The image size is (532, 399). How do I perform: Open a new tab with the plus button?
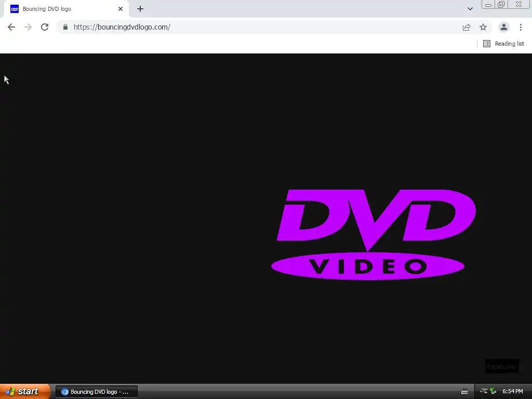point(140,9)
